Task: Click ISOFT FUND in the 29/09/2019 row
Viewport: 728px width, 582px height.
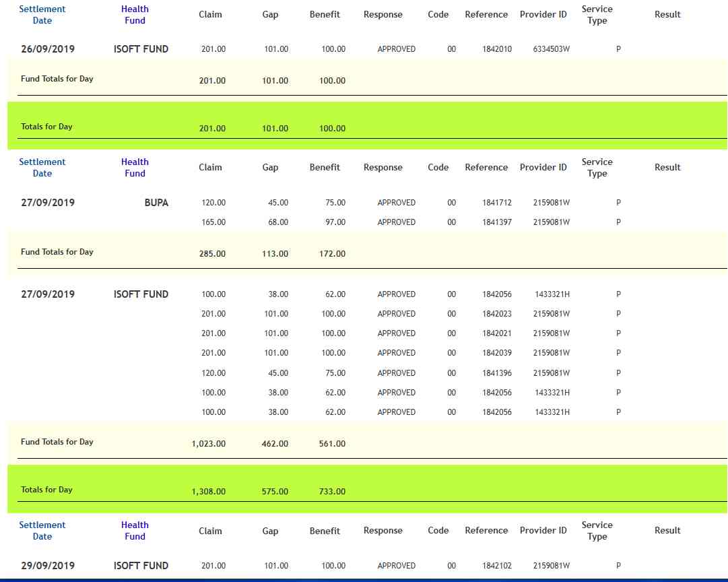Action: tap(141, 565)
